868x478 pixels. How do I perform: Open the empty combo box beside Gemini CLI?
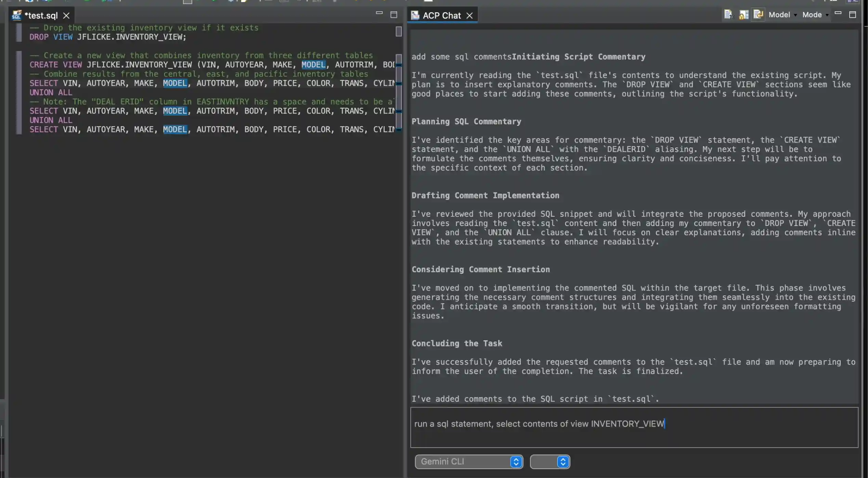click(x=550, y=462)
